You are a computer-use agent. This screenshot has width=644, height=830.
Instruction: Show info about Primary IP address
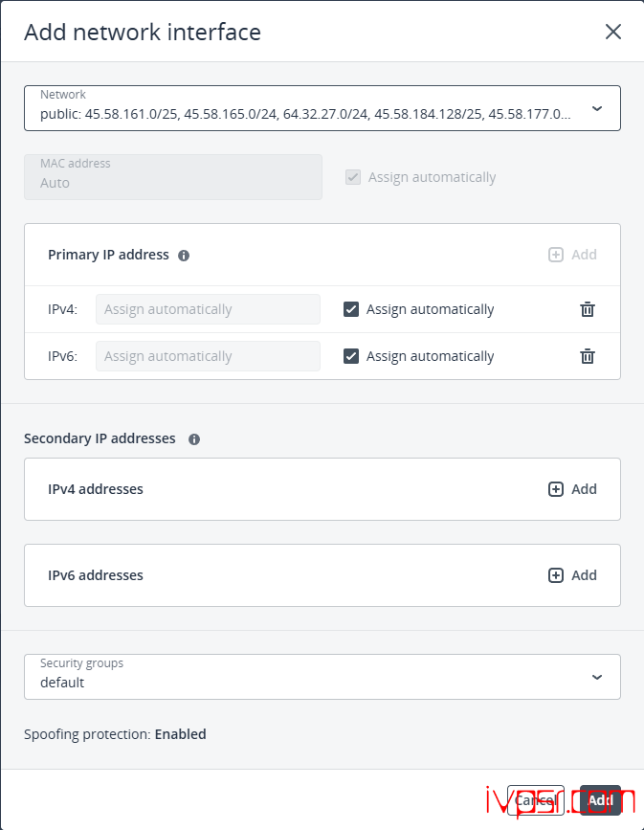coord(184,256)
